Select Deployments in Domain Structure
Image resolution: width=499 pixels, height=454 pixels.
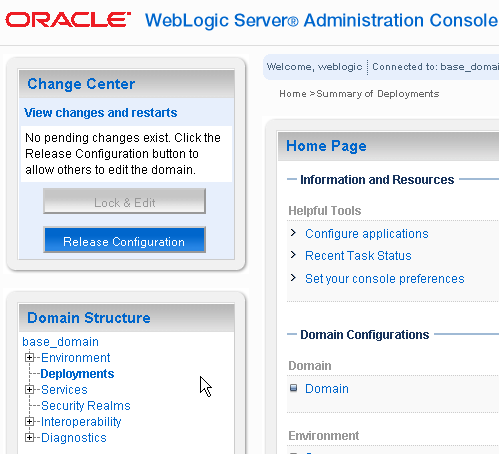click(x=77, y=374)
